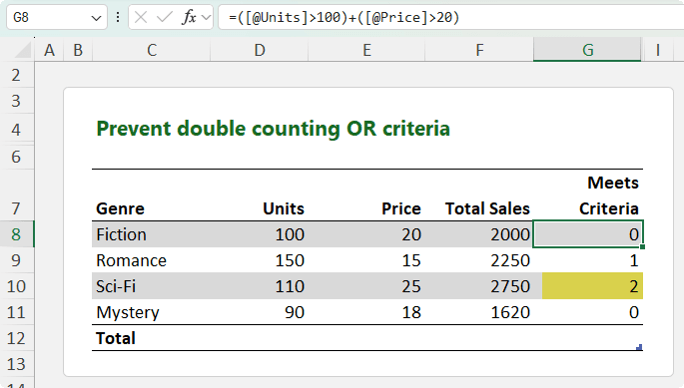684x388 pixels.
Task: Select the 'Sci-Fi' cell
Action: (x=151, y=286)
